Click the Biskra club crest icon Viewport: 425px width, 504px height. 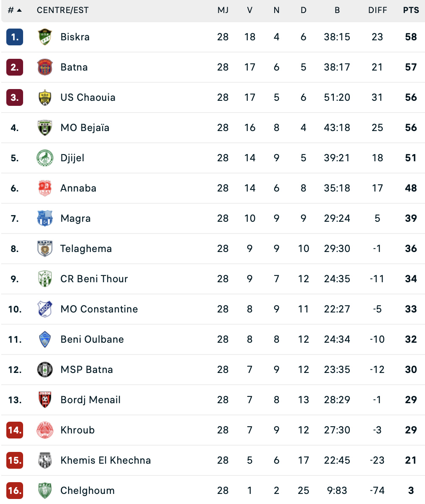tap(45, 37)
